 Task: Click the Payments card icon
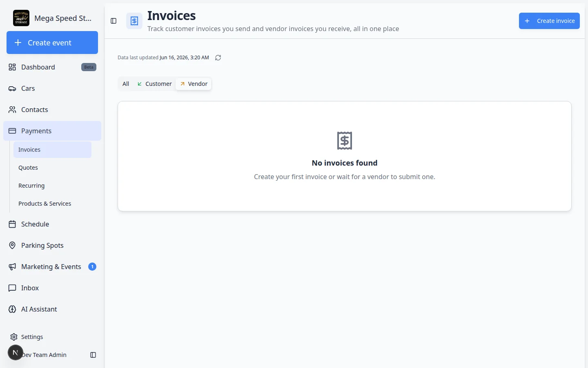[x=12, y=131]
